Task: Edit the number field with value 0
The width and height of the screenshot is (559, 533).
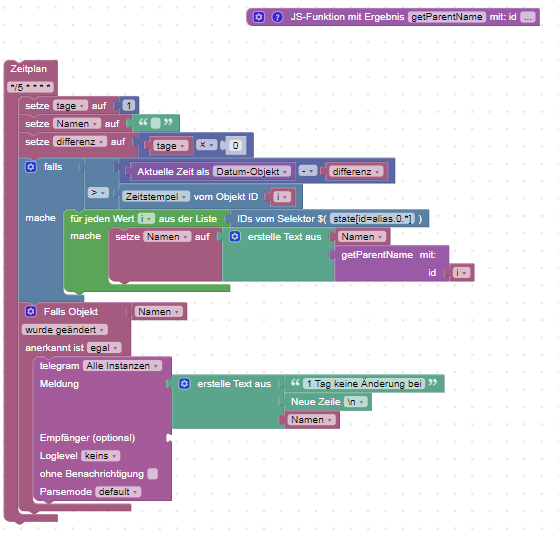Action: pos(236,146)
